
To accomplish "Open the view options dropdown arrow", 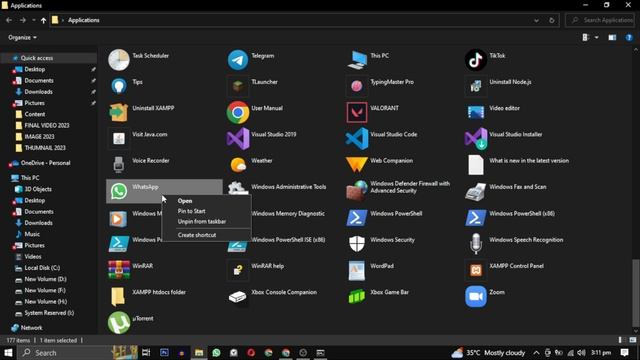I will click(x=596, y=38).
